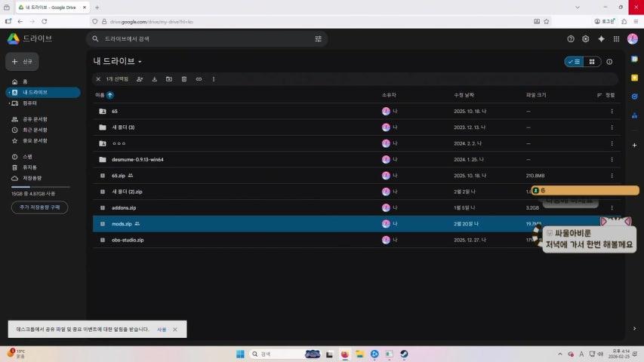Viewport: 644px width, 362px height.
Task: Dismiss the notification banner
Action: click(175, 330)
